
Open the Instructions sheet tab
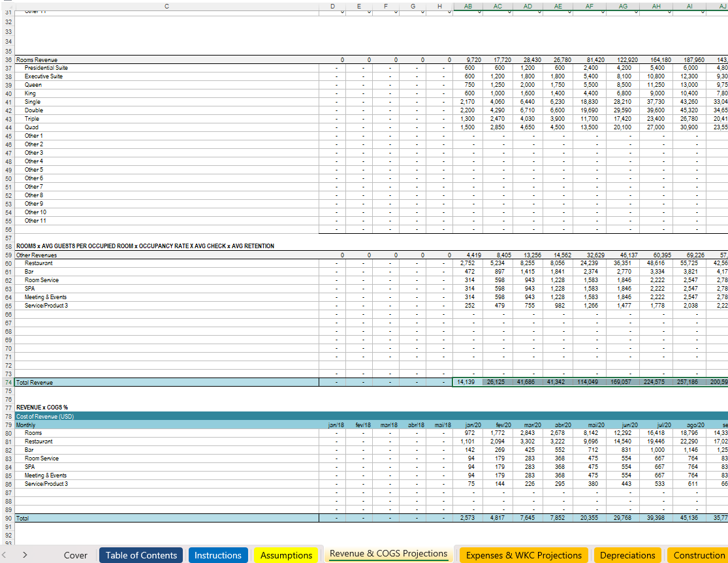(x=218, y=555)
